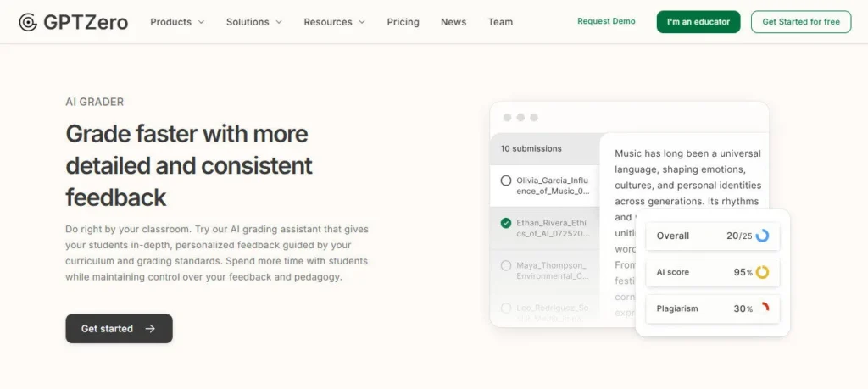The height and width of the screenshot is (389, 868).
Task: Click the Ethan_Rivera_Ethics_of_AI file name
Action: pos(553,228)
